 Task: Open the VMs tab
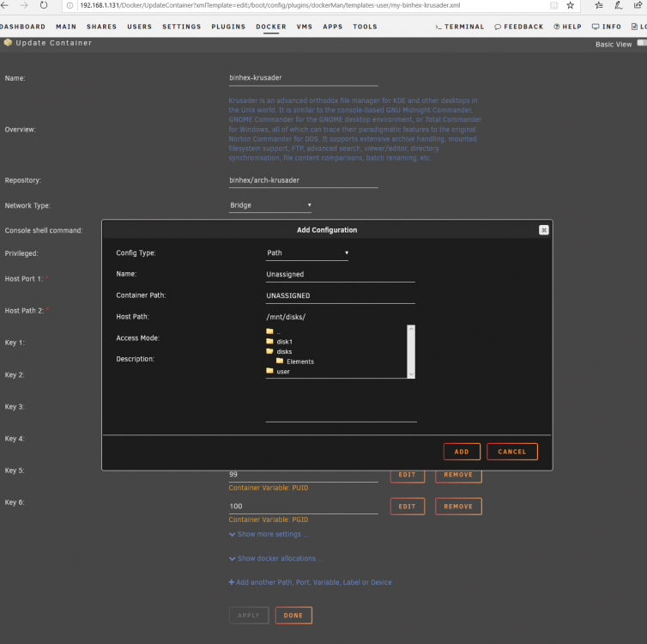pos(305,27)
